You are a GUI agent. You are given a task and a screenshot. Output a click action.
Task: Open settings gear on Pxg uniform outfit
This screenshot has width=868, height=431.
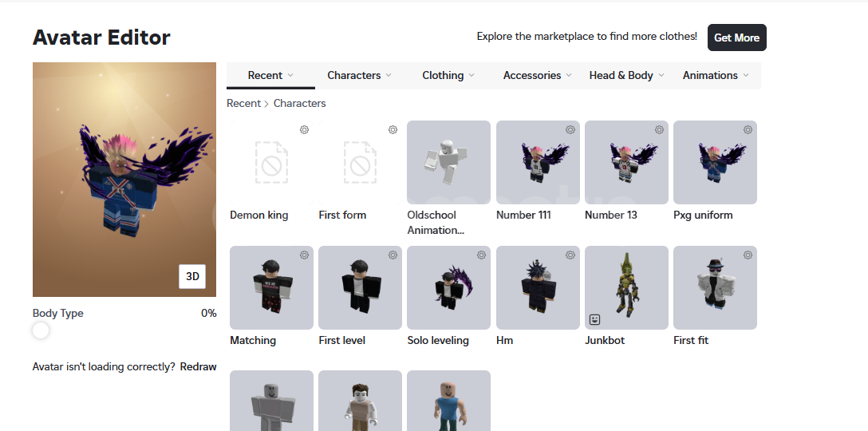pos(748,129)
